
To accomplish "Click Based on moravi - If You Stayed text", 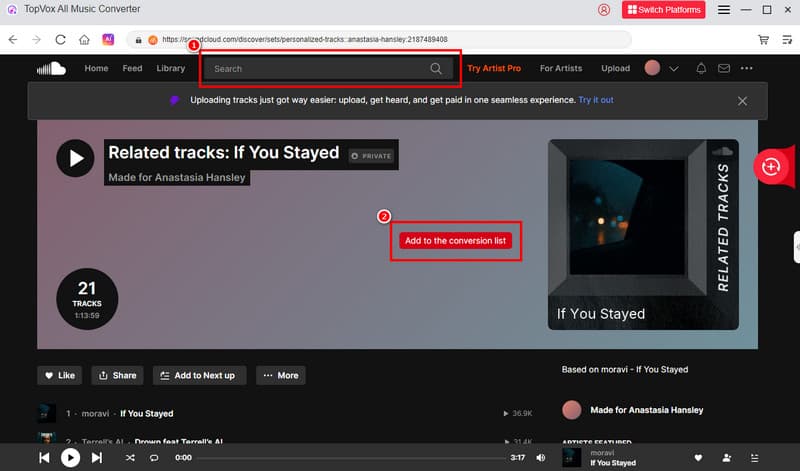I will (x=624, y=369).
